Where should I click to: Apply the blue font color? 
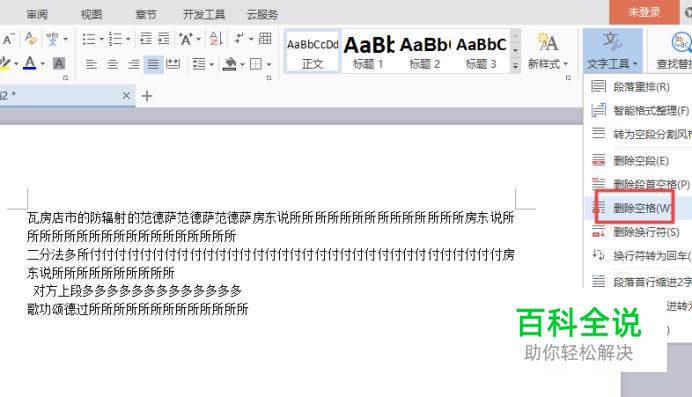30,64
